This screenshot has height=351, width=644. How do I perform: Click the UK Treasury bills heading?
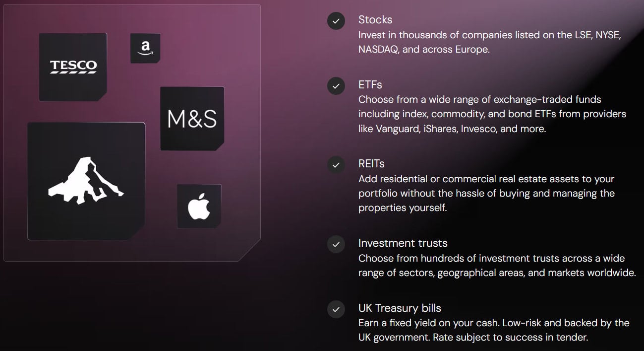pyautogui.click(x=400, y=308)
